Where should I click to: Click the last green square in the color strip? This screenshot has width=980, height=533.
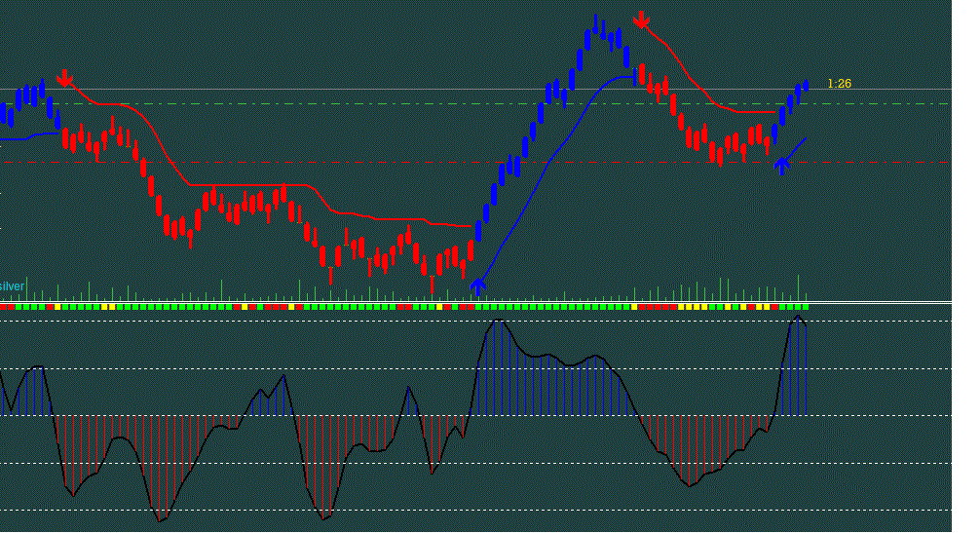coord(805,307)
